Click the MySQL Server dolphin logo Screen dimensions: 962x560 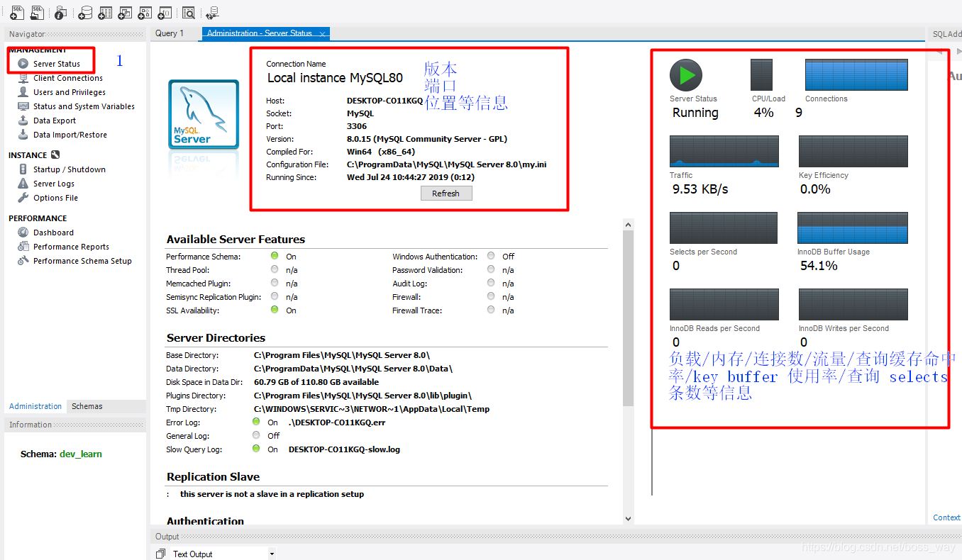tap(203, 113)
